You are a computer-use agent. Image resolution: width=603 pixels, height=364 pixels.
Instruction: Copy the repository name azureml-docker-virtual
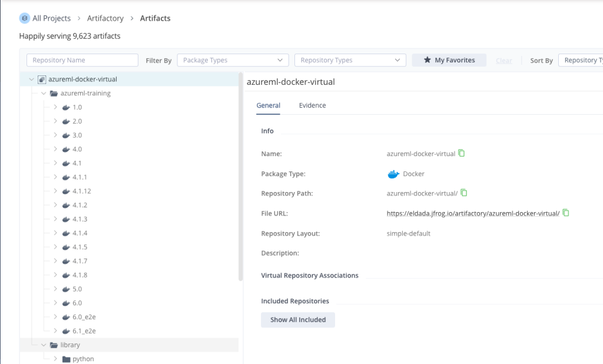[x=462, y=153]
